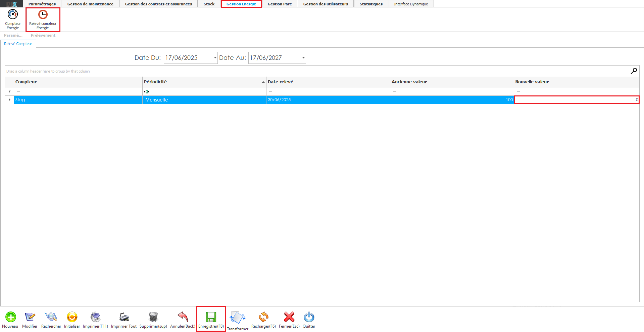
Task: Click the Annuler(Back) undo arrow icon
Action: pyautogui.click(x=183, y=317)
